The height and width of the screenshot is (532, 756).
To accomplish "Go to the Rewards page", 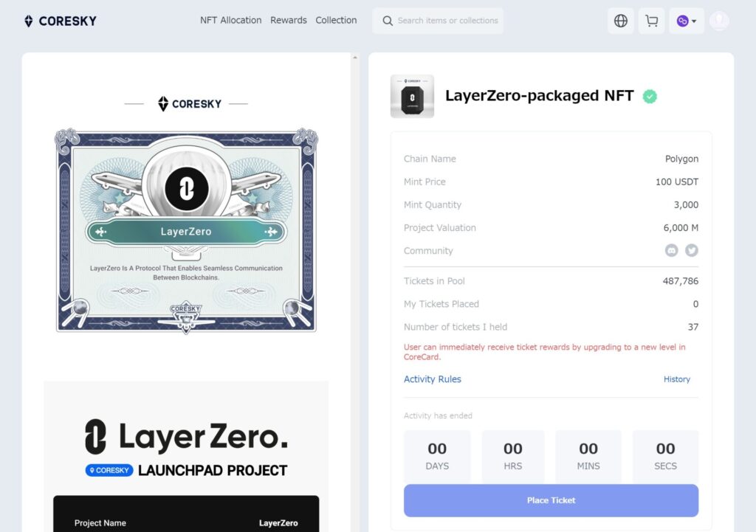I will (x=289, y=20).
